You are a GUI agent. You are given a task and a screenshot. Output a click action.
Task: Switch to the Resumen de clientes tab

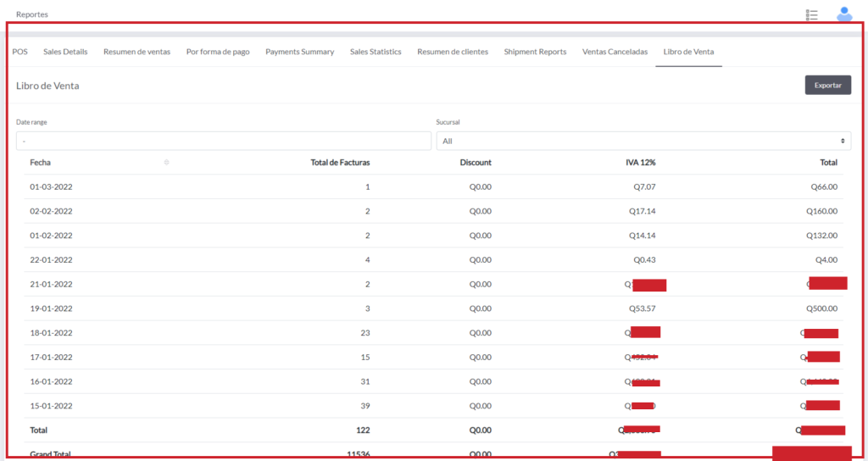[x=453, y=52]
